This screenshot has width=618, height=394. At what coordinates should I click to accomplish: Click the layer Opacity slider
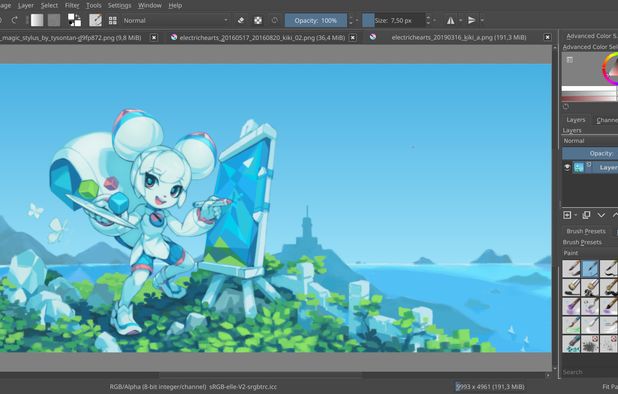coord(590,154)
